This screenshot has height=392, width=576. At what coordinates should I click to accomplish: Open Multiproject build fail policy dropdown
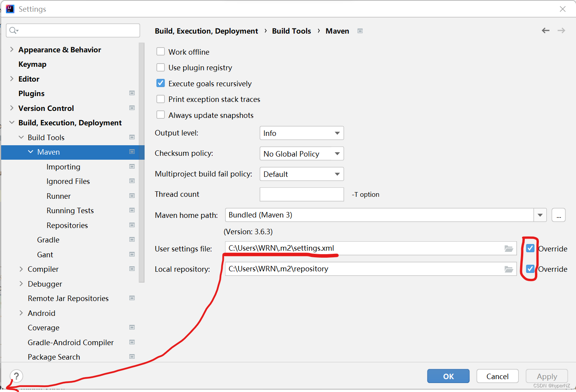click(302, 174)
